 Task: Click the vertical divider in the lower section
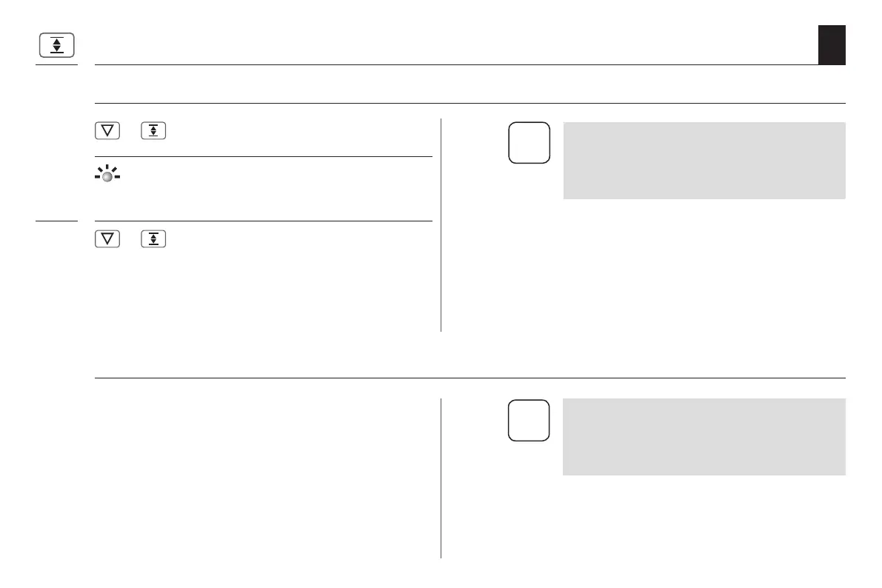441,478
